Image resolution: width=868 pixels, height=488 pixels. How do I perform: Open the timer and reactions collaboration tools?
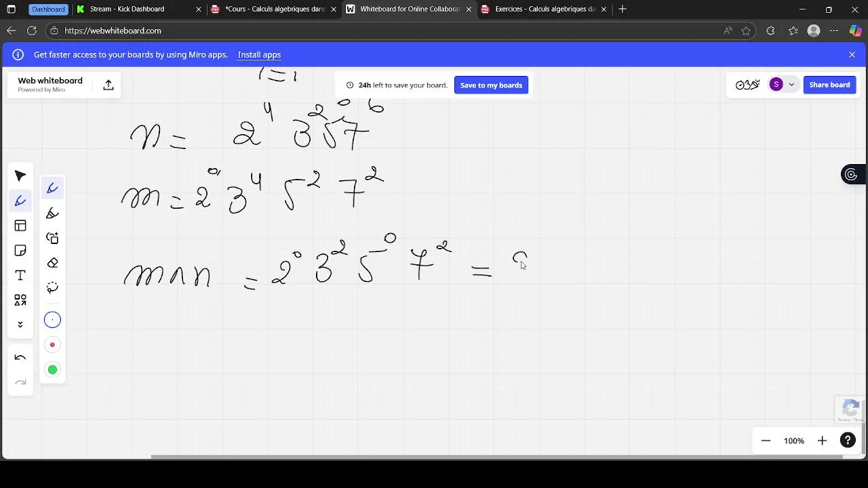pyautogui.click(x=747, y=85)
